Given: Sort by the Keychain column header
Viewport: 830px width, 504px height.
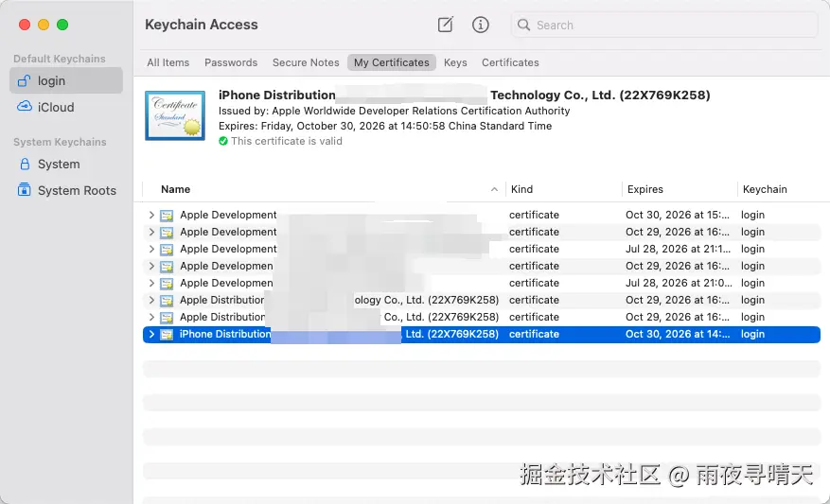Looking at the screenshot, I should click(765, 189).
